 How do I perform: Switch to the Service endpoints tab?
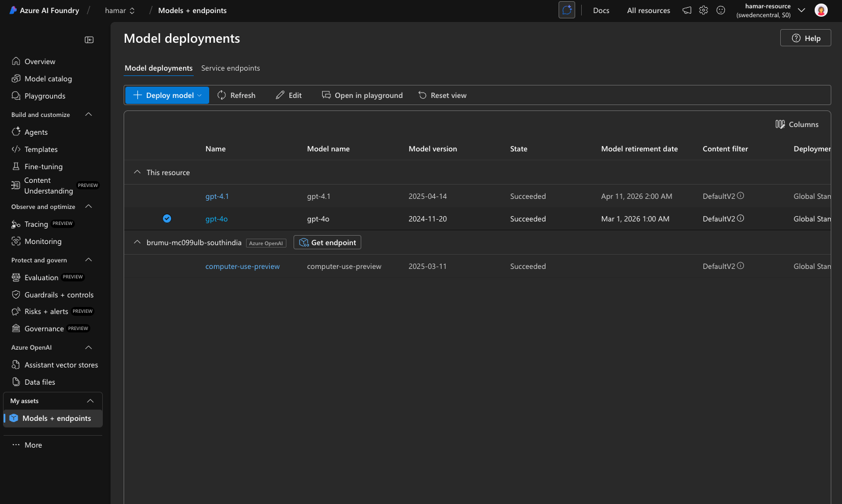(231, 68)
